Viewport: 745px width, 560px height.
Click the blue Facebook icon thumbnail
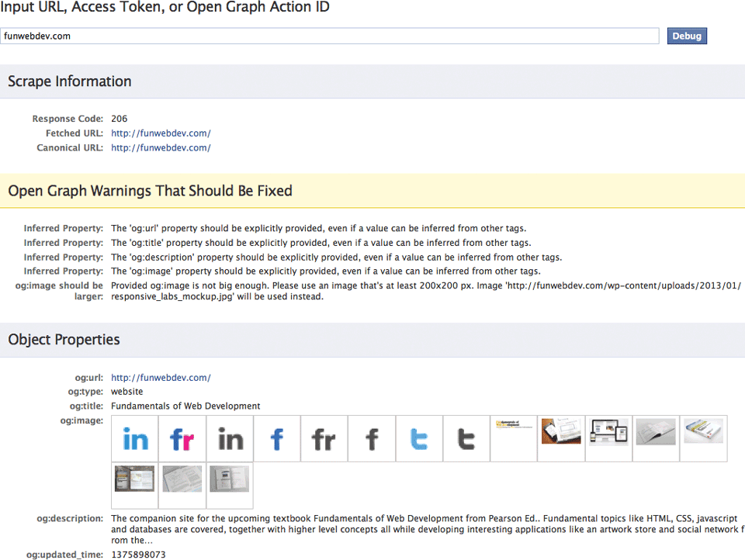click(277, 439)
